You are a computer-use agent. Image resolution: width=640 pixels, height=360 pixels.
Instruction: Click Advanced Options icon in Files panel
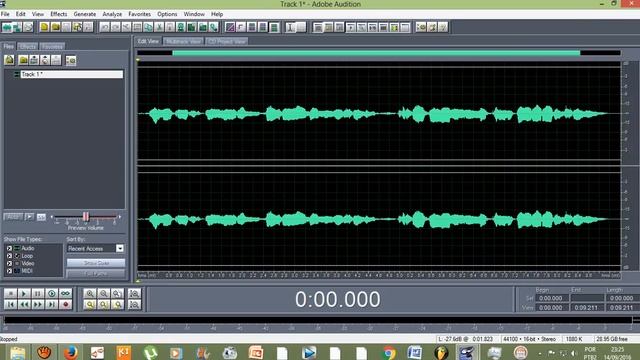coord(71,60)
